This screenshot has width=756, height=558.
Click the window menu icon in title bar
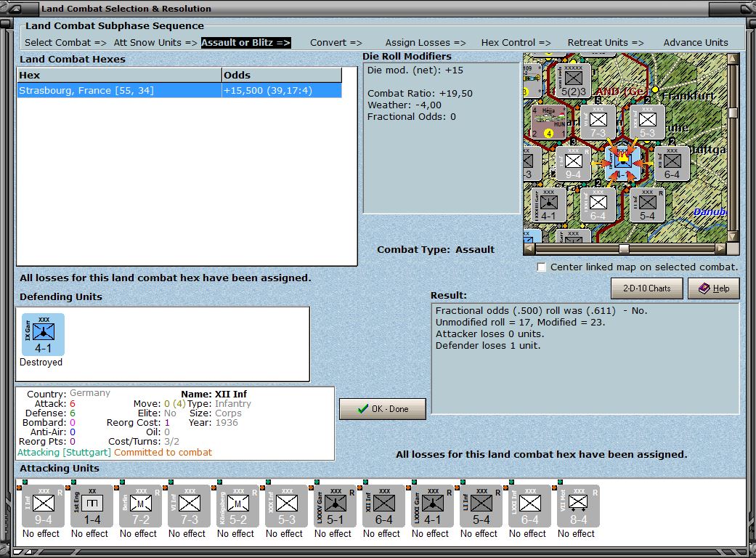pyautogui.click(x=15, y=8)
